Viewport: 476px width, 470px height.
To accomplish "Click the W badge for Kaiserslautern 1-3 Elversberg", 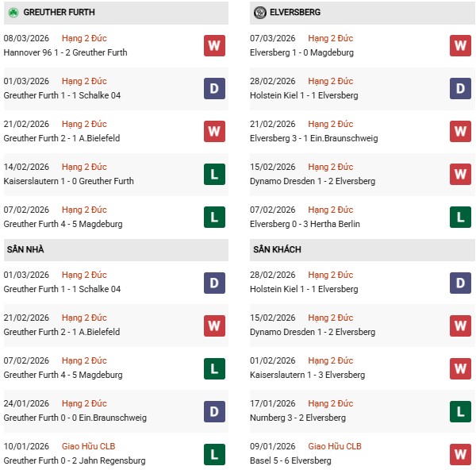I will (460, 368).
